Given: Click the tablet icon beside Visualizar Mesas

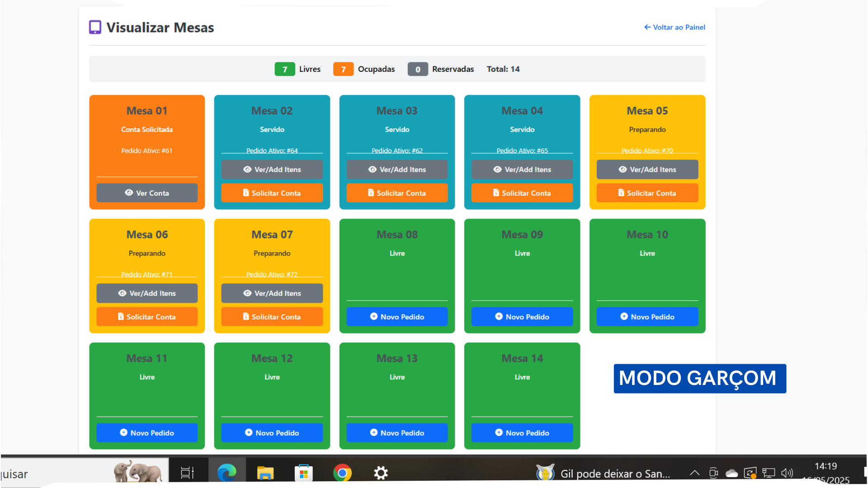Looking at the screenshot, I should (x=95, y=27).
